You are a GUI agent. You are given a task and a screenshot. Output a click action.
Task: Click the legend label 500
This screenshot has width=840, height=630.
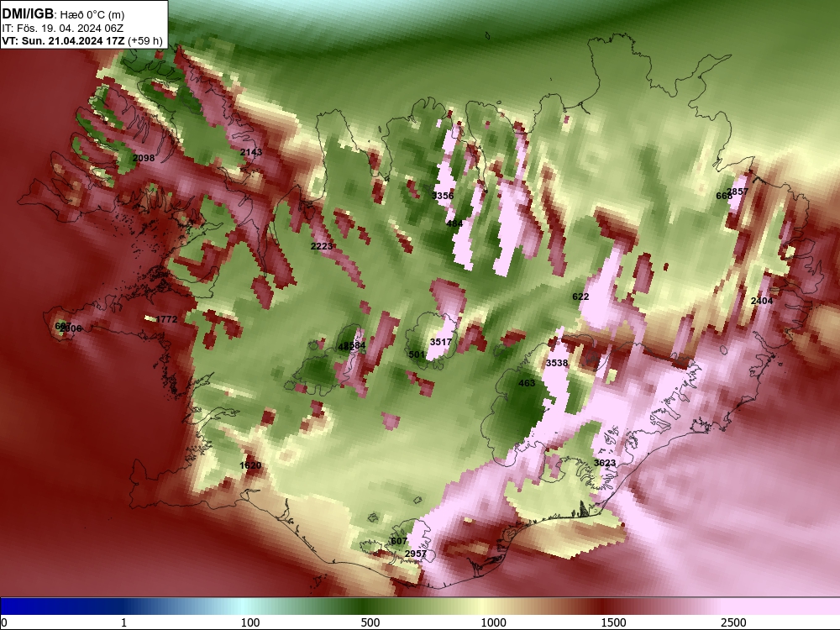click(x=370, y=622)
